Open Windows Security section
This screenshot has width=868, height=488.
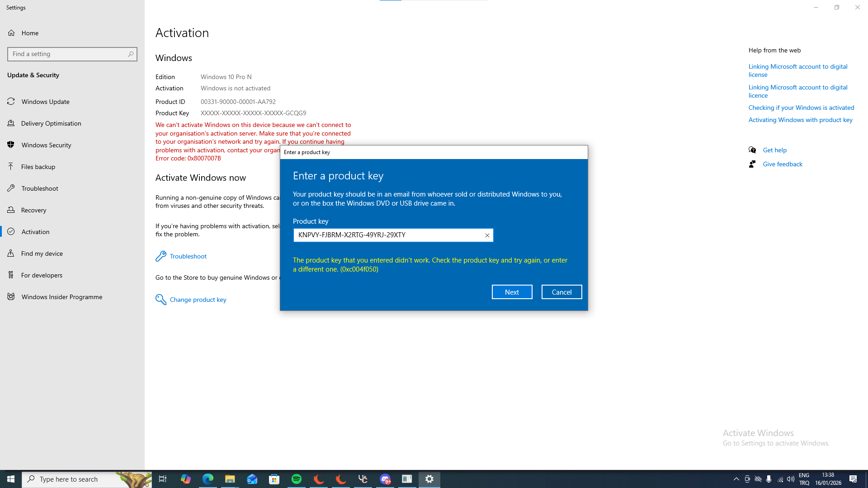click(72, 145)
